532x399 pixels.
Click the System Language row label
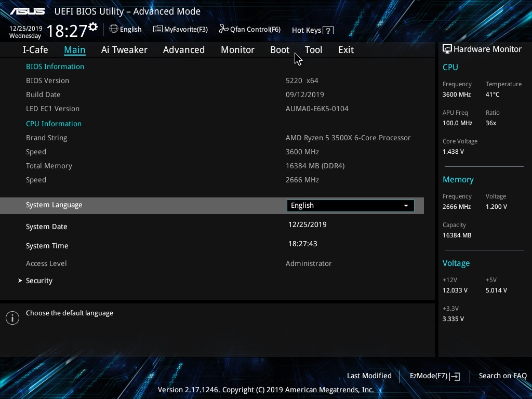(x=54, y=205)
